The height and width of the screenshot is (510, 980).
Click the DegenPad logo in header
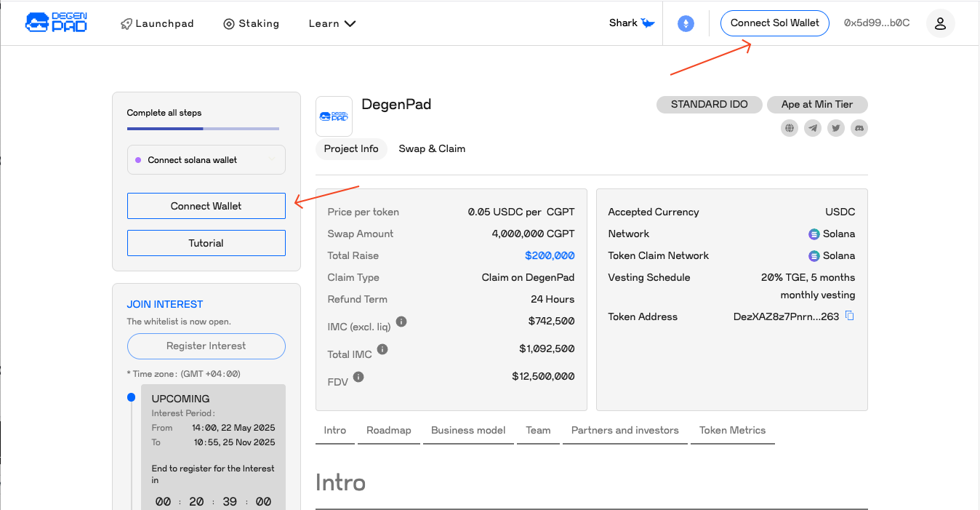(x=56, y=23)
